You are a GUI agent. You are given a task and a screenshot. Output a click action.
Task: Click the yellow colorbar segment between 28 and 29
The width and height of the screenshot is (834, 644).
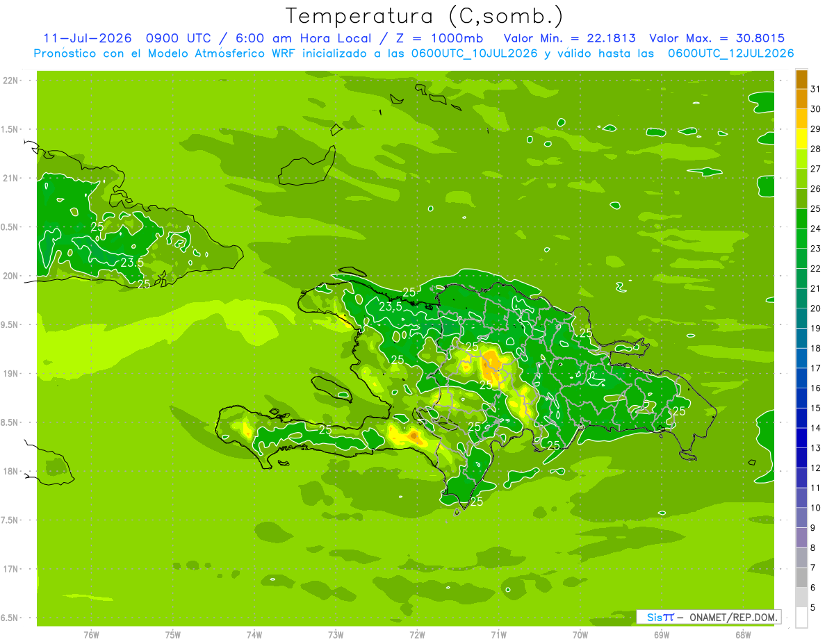click(801, 139)
